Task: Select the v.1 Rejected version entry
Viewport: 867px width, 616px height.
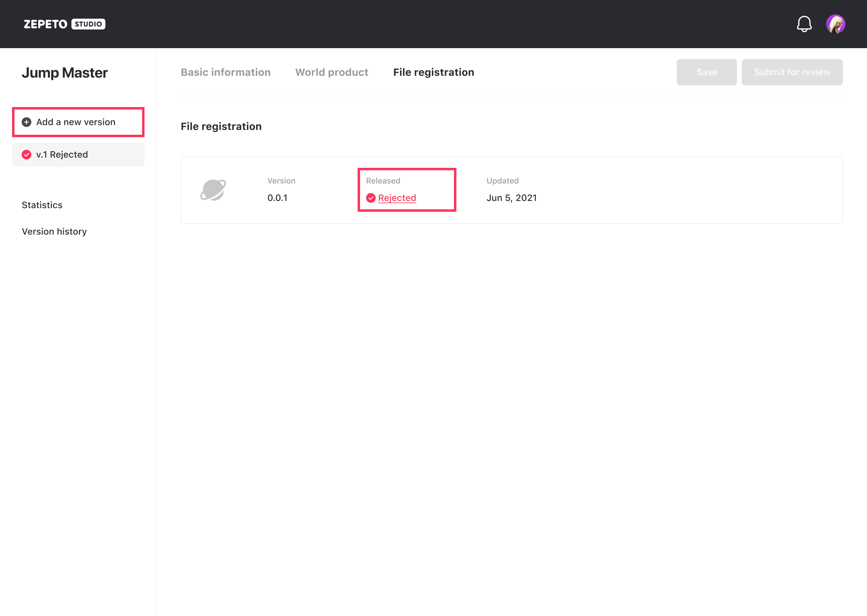Action: (78, 155)
